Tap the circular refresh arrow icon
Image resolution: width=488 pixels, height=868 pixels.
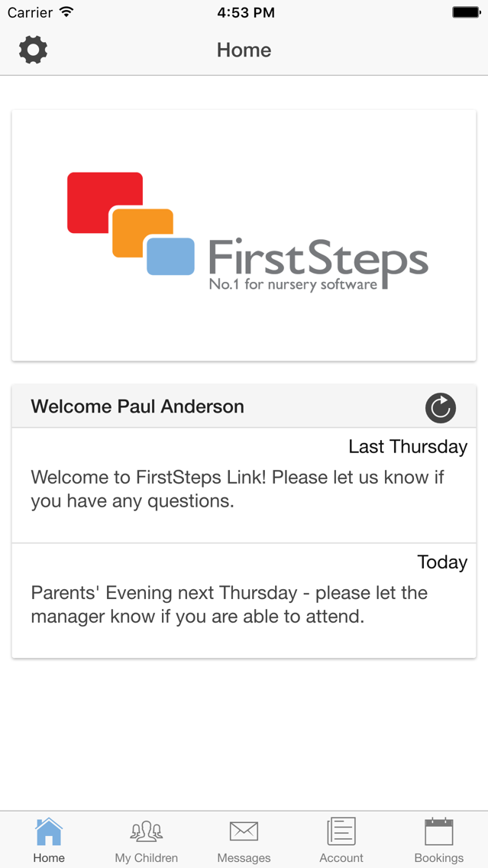(441, 408)
